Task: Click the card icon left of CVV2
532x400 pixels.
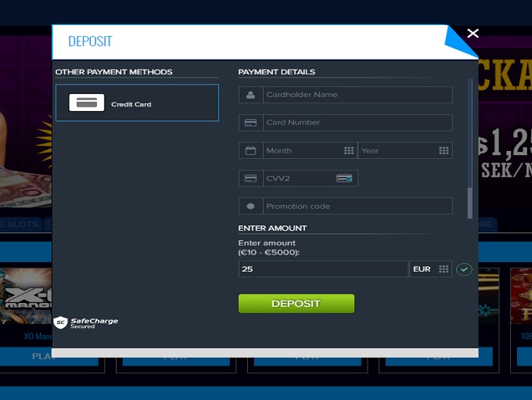Action: pos(250,178)
